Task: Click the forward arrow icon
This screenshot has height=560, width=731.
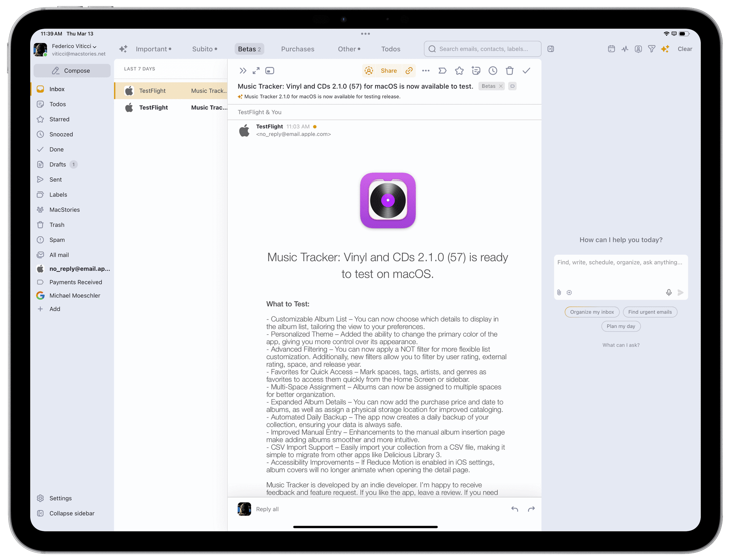Action: [531, 509]
